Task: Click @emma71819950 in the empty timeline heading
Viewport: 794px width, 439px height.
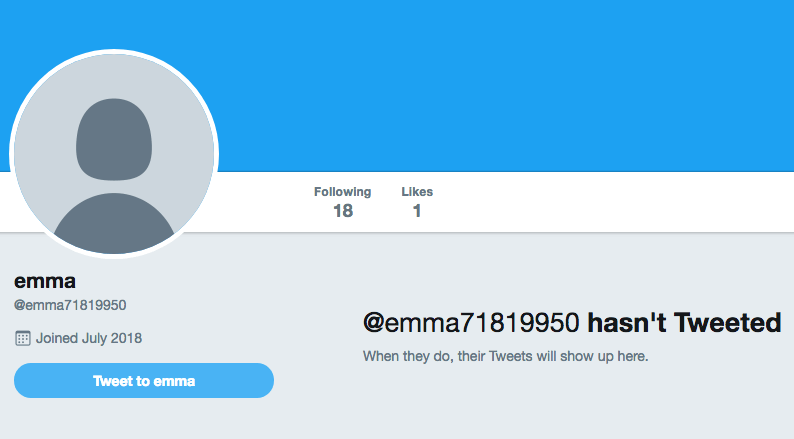Action: (x=471, y=323)
